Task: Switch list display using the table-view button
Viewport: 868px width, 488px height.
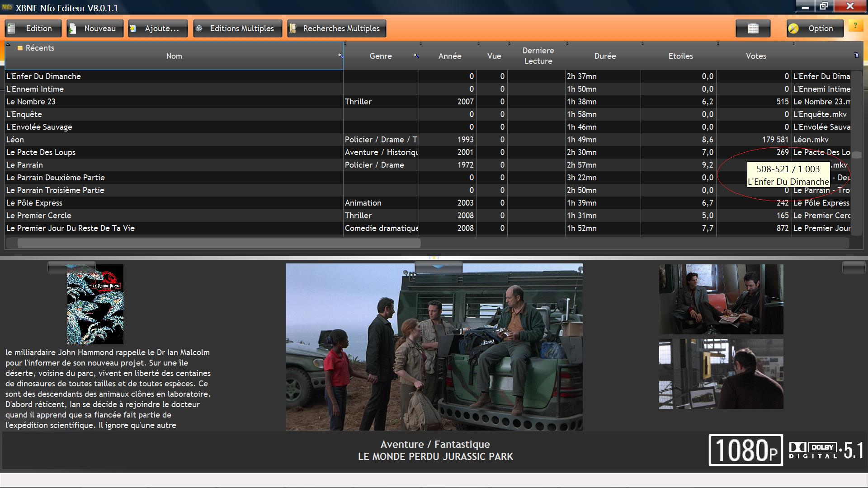Action: [x=753, y=28]
